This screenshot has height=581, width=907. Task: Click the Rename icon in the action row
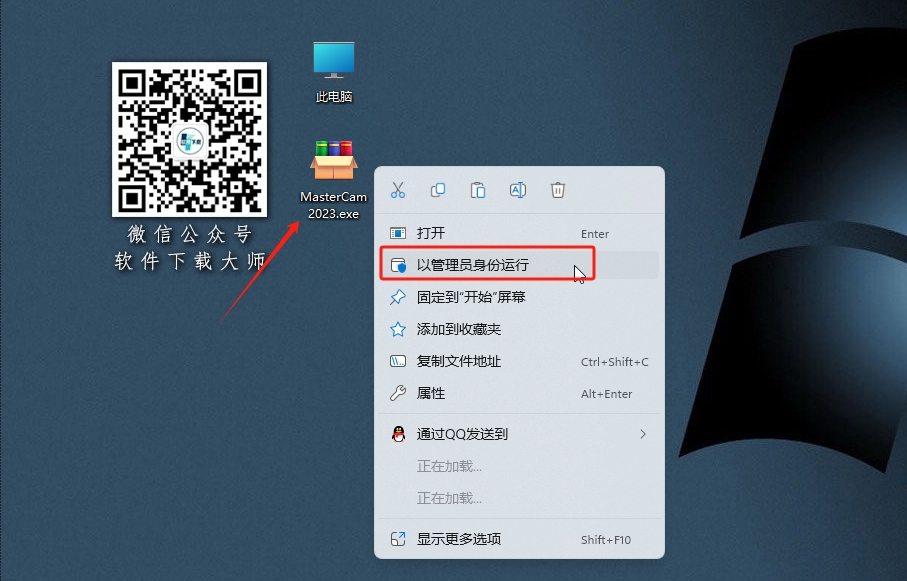coord(518,190)
